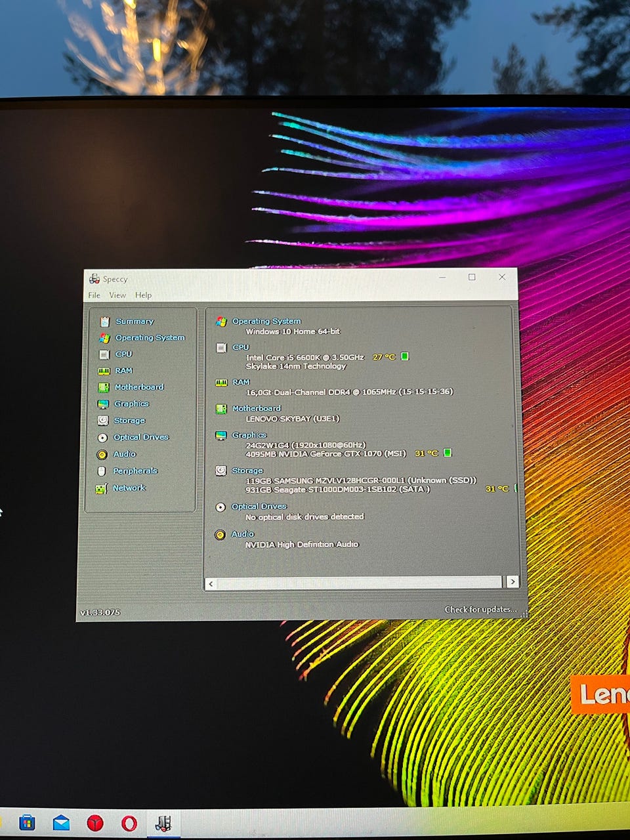Select No optical disk drives detected text
Viewport: 630px width, 840px height.
tap(304, 516)
